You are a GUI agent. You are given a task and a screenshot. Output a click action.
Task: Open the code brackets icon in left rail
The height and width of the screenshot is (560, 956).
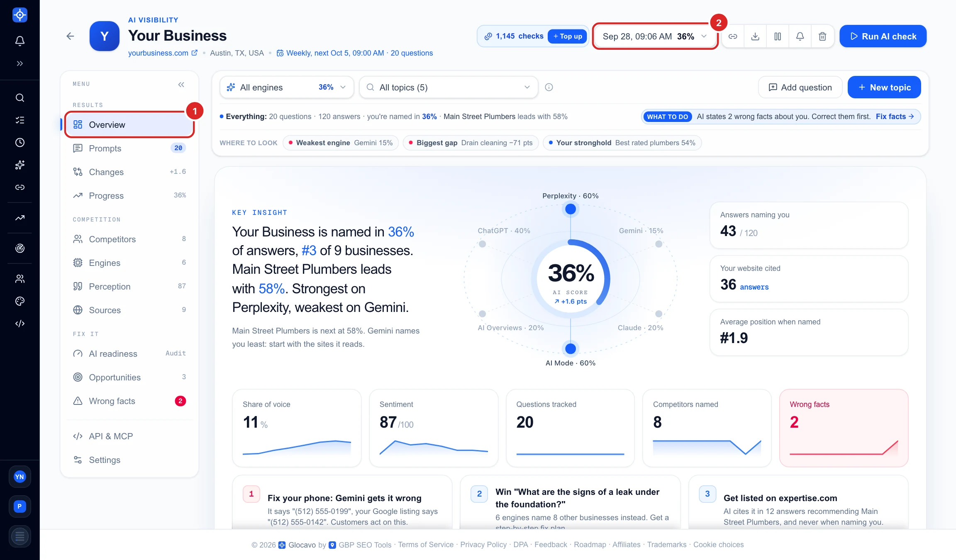[x=20, y=324]
